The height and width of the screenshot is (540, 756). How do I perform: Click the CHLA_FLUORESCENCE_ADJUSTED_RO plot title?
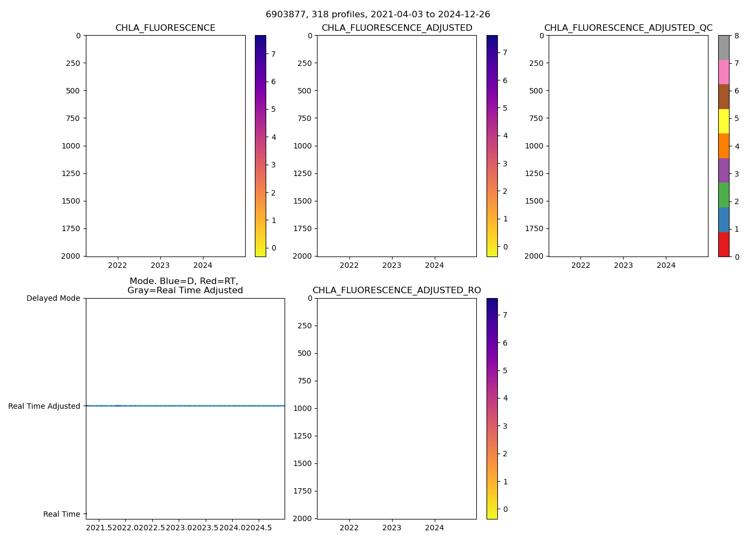pyautogui.click(x=396, y=291)
